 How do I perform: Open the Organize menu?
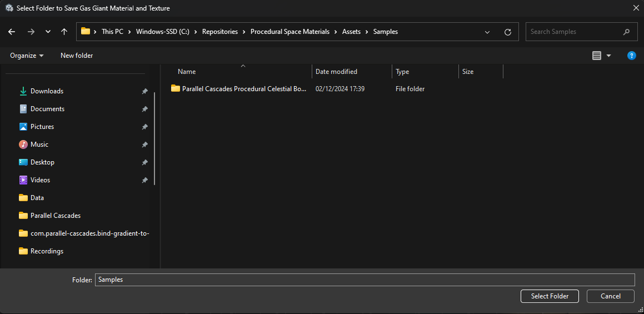(x=27, y=56)
